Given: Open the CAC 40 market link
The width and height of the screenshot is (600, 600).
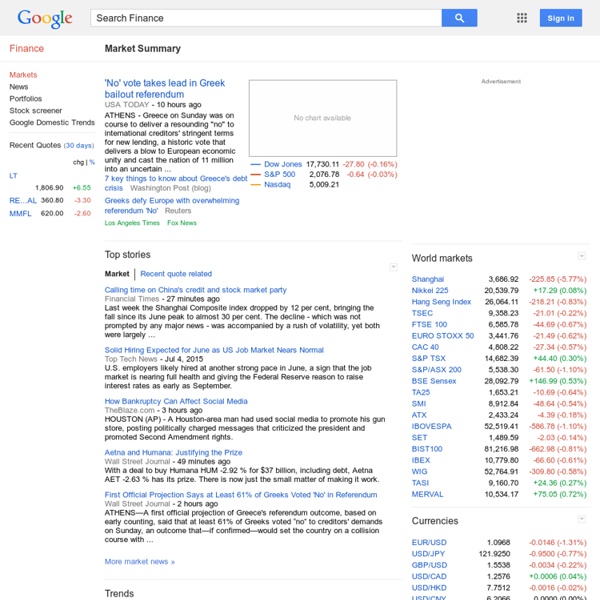Looking at the screenshot, I should click(x=425, y=347).
